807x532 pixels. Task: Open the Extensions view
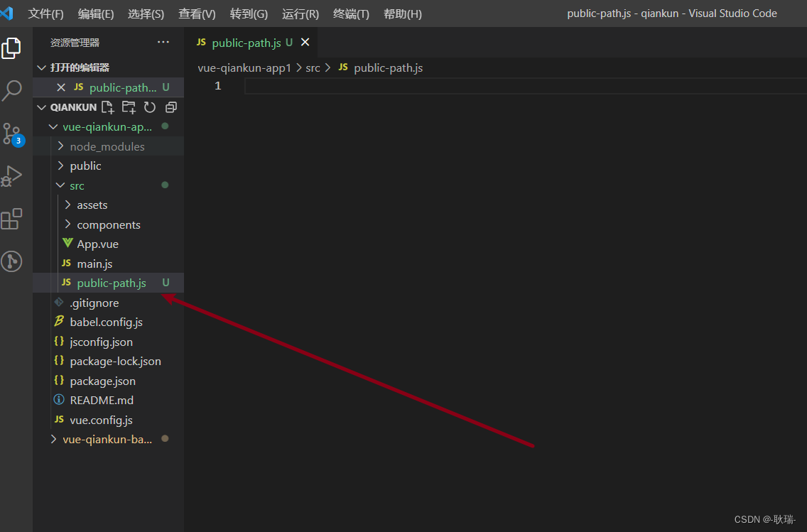pyautogui.click(x=11, y=219)
